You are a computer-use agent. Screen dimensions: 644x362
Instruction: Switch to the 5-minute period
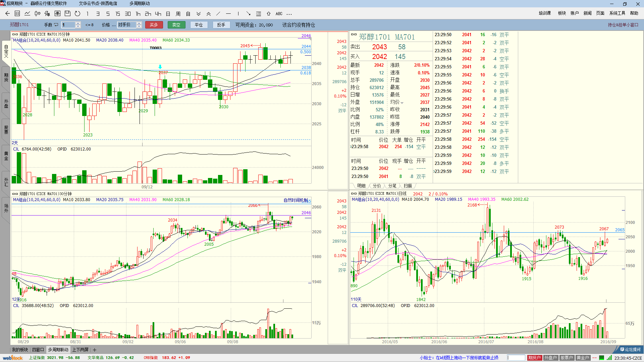click(108, 14)
